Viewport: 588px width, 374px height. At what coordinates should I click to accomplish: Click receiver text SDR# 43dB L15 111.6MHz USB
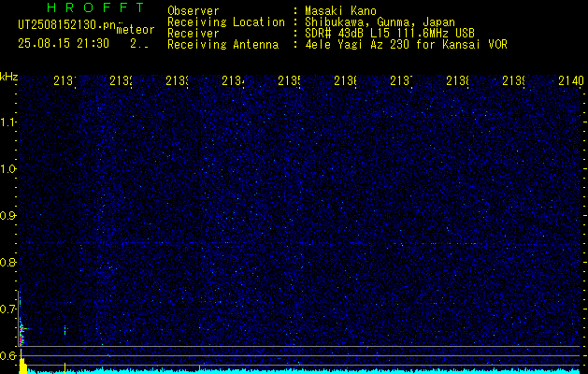[x=390, y=33]
